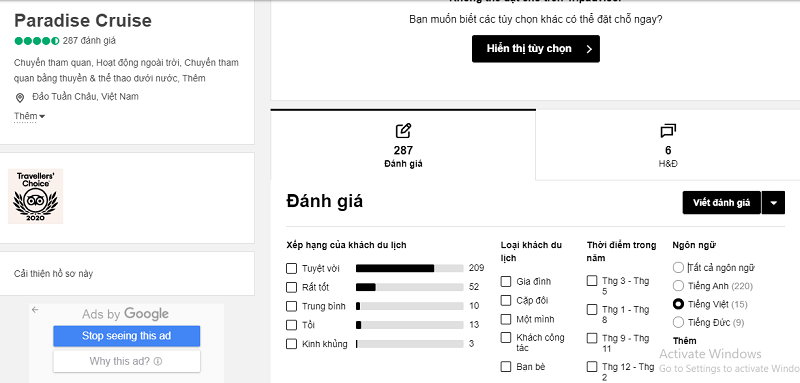Screen dimensions: 800x383
Task: Expand the Thêm dropdown under Đảo Tuần Châu
Action: (29, 116)
